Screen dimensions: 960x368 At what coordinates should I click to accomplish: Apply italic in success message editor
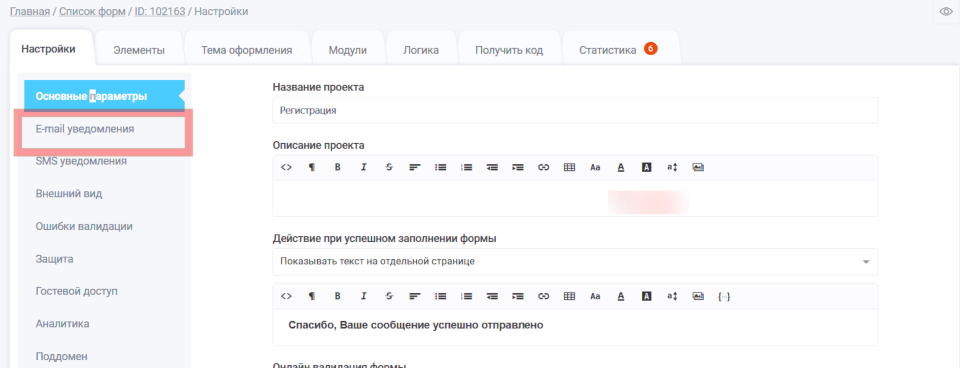pos(363,296)
